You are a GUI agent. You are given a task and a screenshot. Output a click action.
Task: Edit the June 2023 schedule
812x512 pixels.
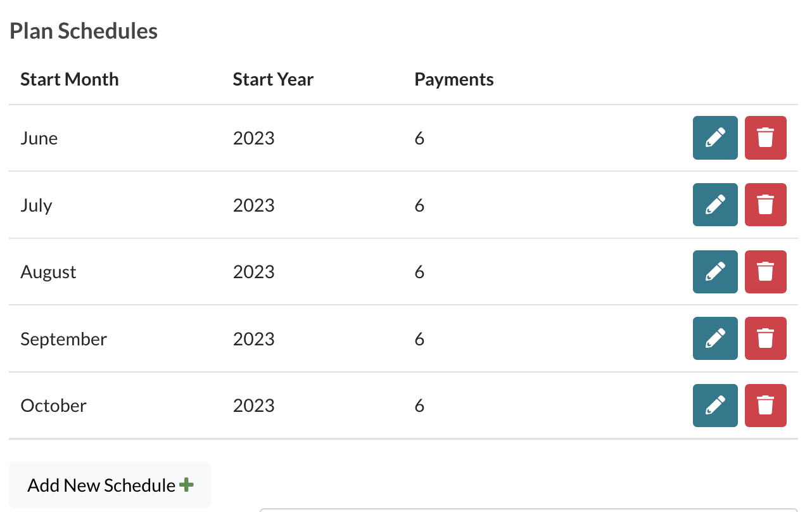tap(715, 138)
